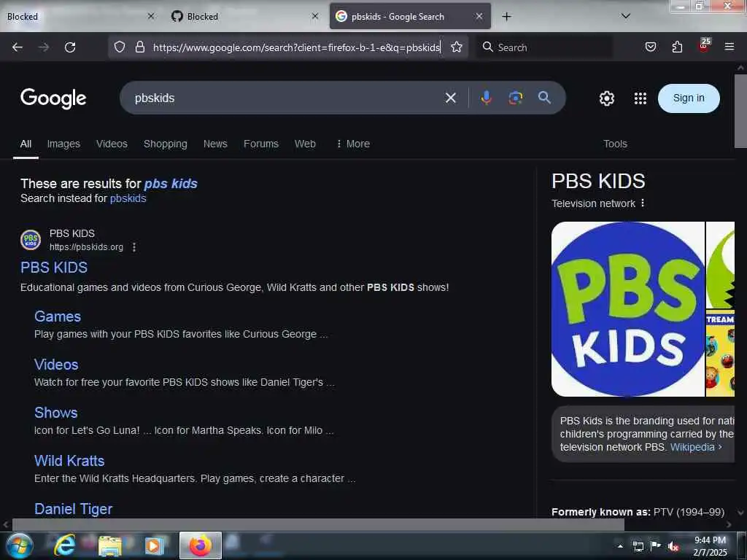This screenshot has width=747, height=560.
Task: Open the Google apps grid
Action: [640, 98]
